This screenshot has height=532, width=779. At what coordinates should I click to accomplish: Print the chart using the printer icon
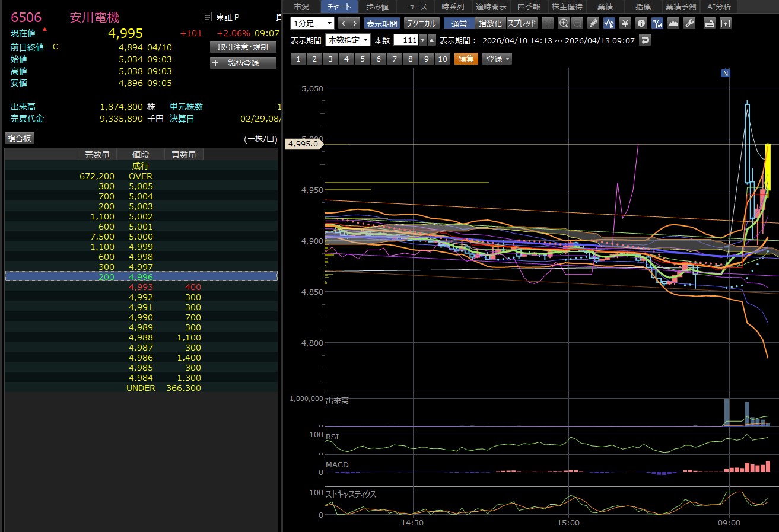click(x=709, y=23)
